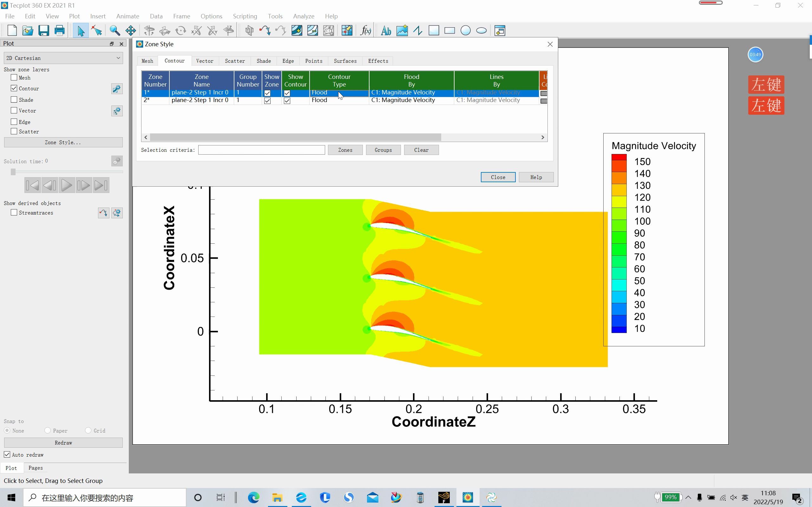Open contour details button beside Contour layer

pyautogui.click(x=117, y=89)
